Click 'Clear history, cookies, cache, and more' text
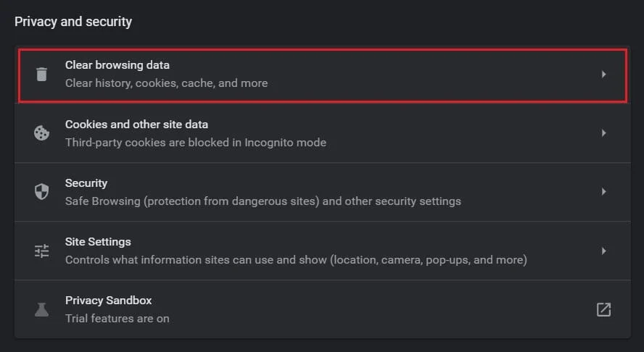Screen dimensions: 644x352 (166, 83)
